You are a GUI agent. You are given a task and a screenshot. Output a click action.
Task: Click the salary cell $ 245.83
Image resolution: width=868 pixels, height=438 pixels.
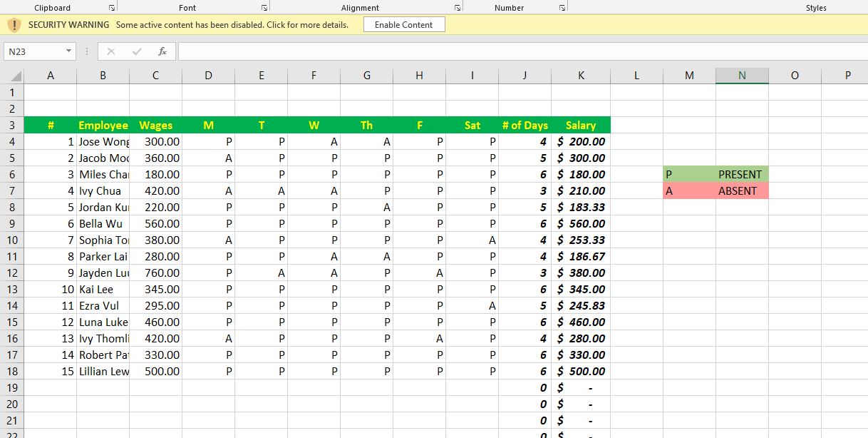point(581,306)
